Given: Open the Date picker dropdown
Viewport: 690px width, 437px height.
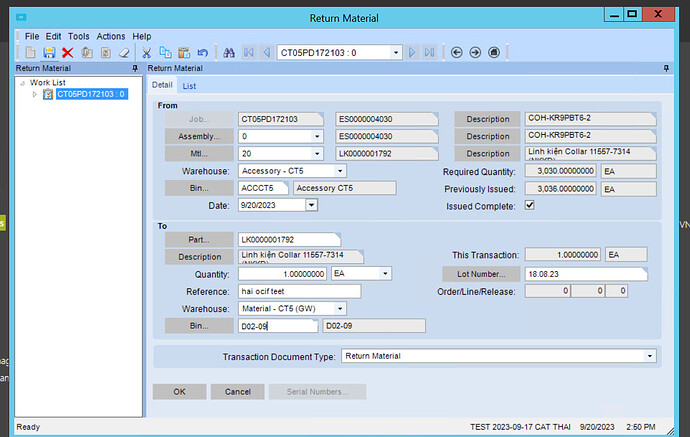Looking at the screenshot, I should [311, 205].
